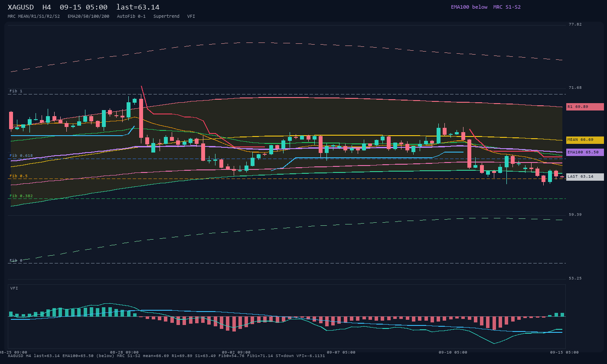Viewport: 607px width, 364px height.
Task: Select "EMA20/50/100/200" in the indicator legend
Action: tap(88, 16)
